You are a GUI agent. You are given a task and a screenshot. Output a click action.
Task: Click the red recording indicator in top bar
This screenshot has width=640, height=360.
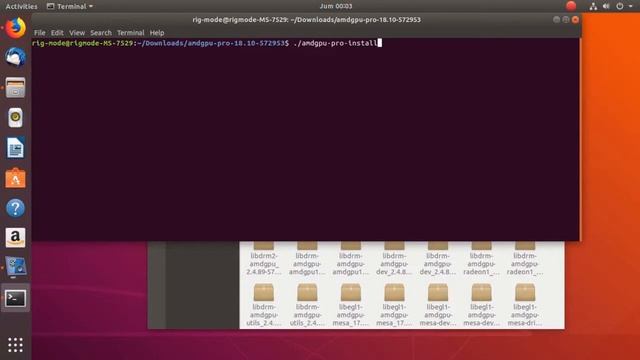571,6
